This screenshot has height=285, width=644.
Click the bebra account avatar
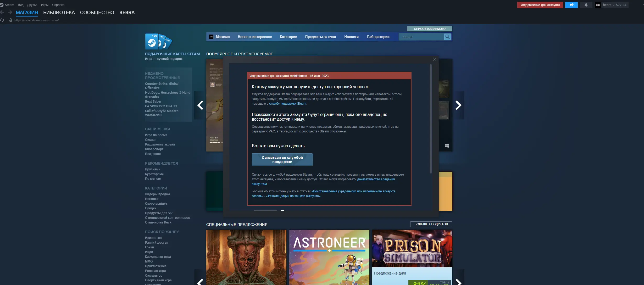tap(598, 5)
